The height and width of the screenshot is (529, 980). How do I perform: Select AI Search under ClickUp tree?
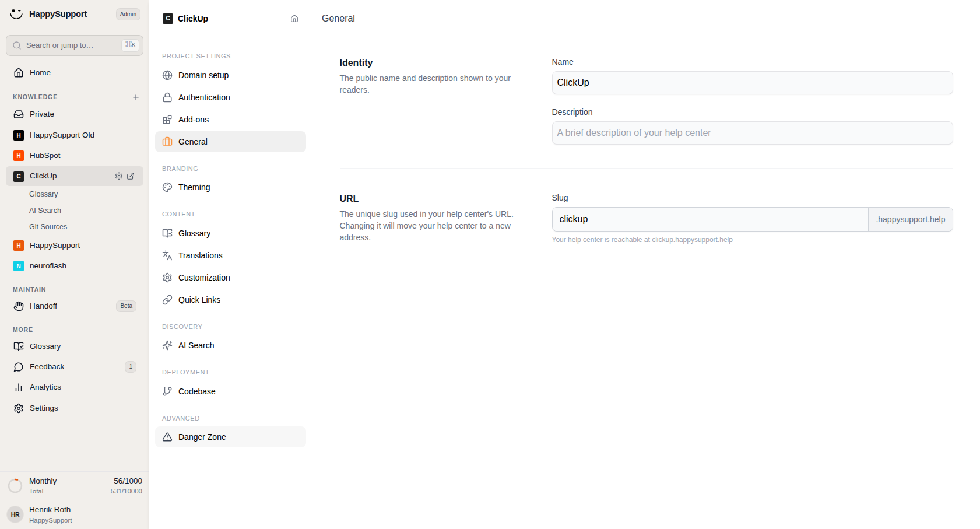click(45, 211)
